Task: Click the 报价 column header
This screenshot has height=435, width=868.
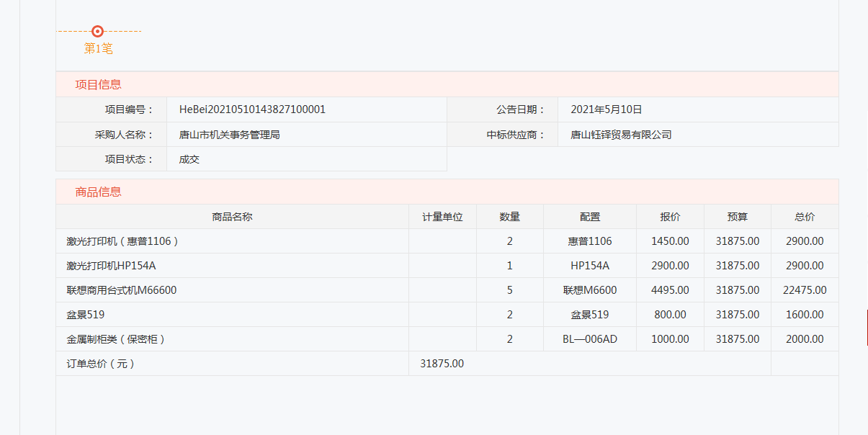Action: coord(670,217)
